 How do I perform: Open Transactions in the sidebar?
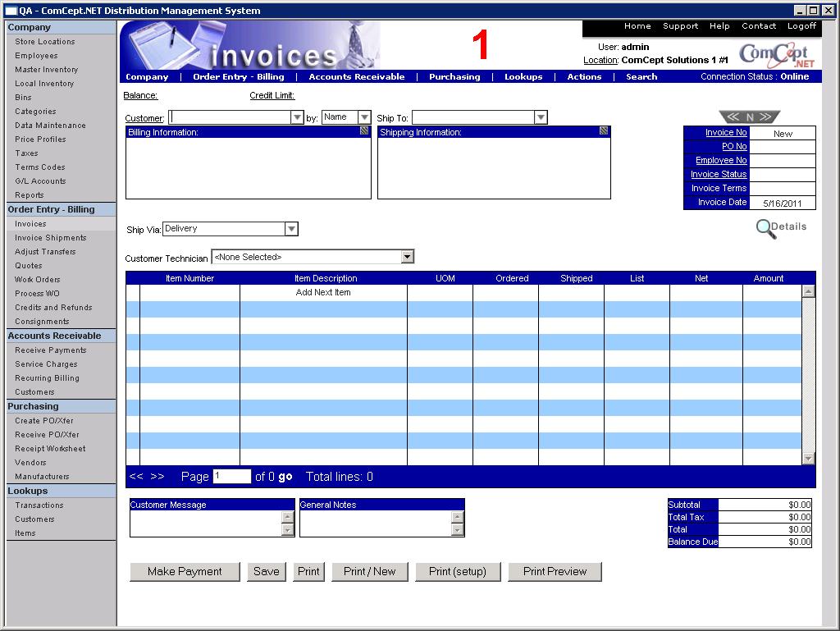(39, 505)
